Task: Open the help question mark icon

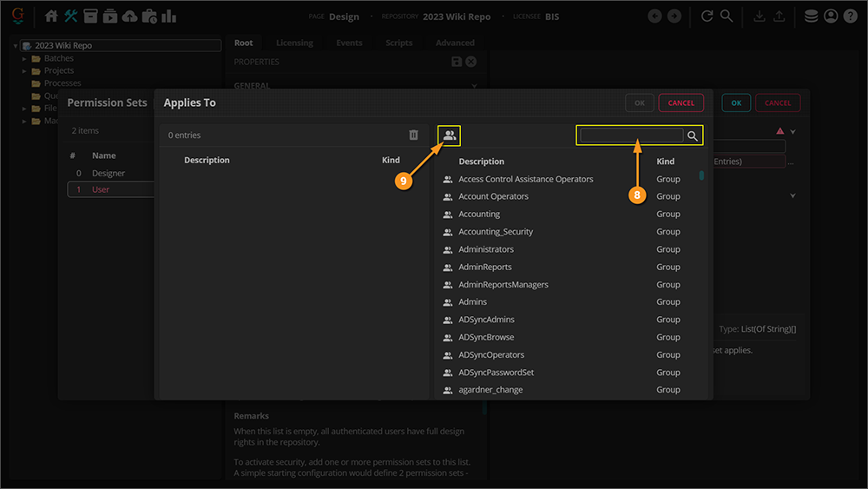Action: pos(850,17)
